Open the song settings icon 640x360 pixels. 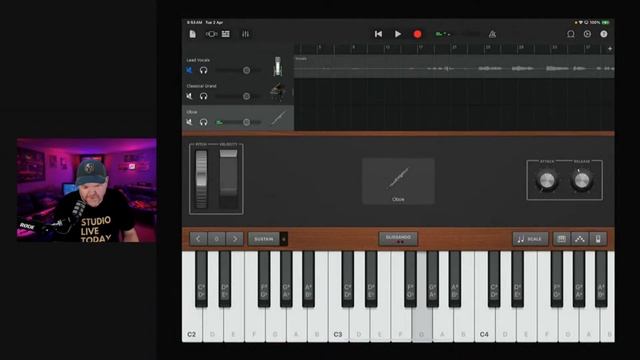pos(587,34)
